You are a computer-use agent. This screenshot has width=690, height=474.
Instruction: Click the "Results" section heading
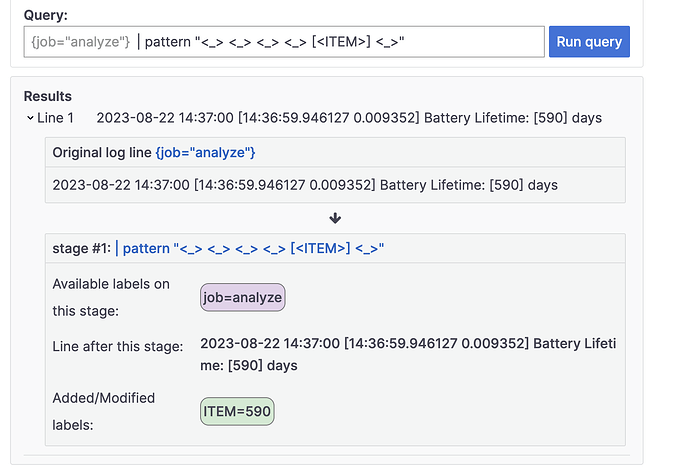[x=48, y=97]
